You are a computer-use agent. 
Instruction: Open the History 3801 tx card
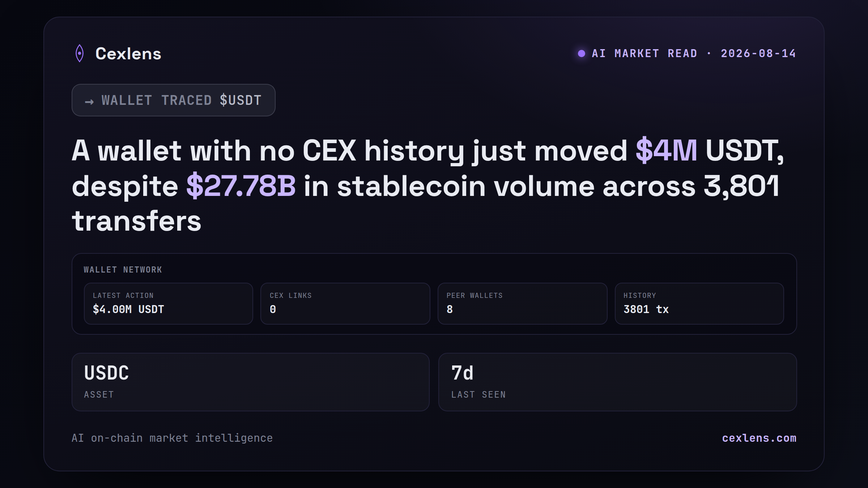tap(699, 304)
